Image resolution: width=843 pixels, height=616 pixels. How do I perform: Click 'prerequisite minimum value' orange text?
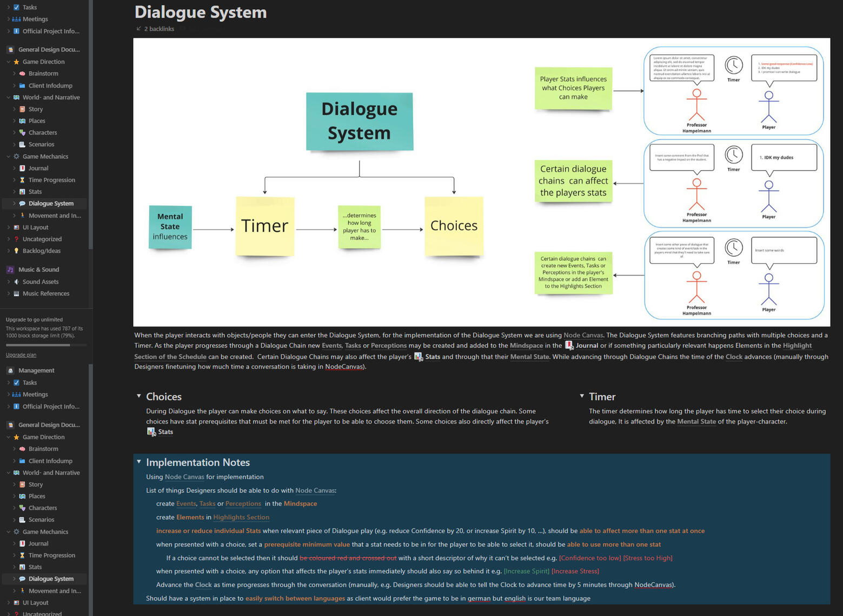click(x=307, y=544)
